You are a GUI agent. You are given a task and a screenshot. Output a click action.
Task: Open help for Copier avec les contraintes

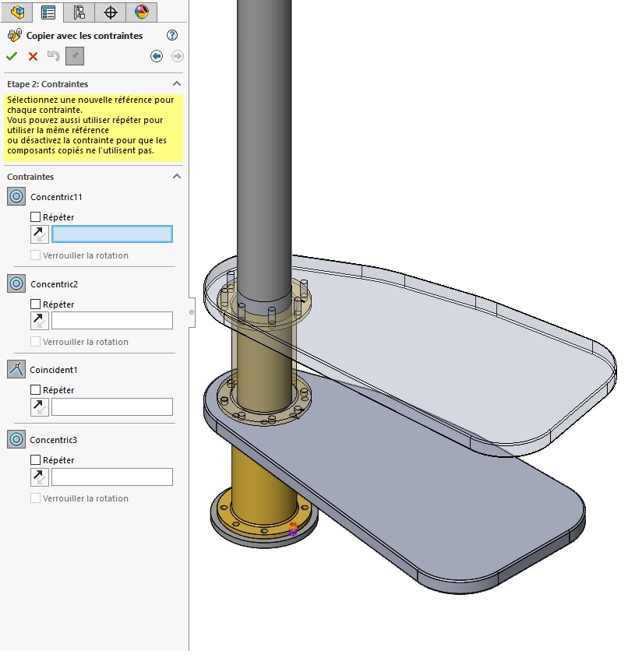point(172,35)
